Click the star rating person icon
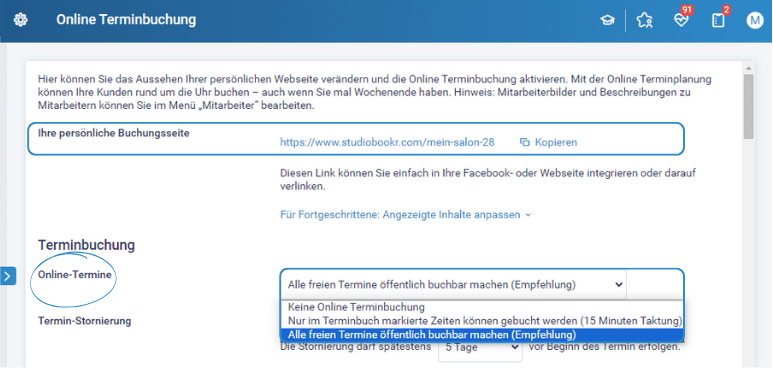 click(644, 20)
